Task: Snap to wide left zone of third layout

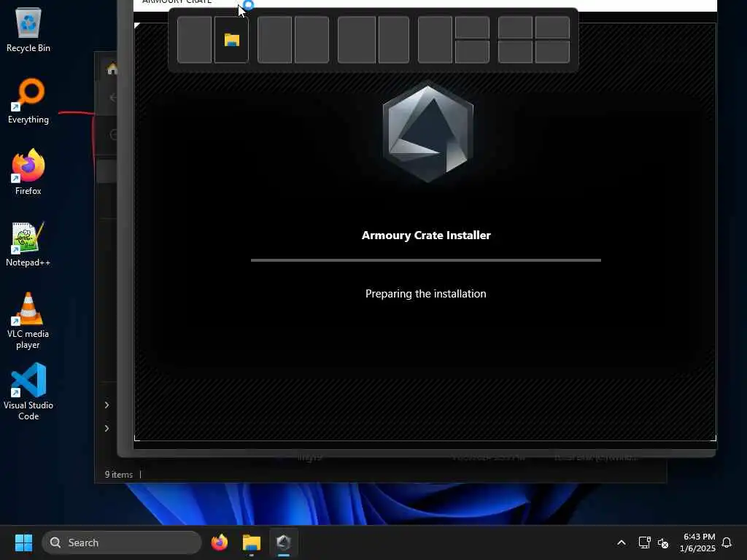Action: point(356,39)
